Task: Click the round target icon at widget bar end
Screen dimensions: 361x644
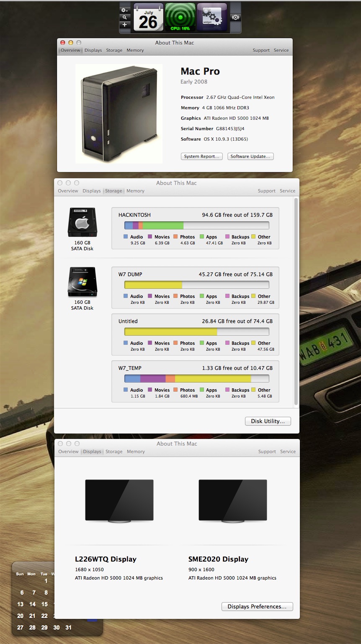Action: click(236, 18)
